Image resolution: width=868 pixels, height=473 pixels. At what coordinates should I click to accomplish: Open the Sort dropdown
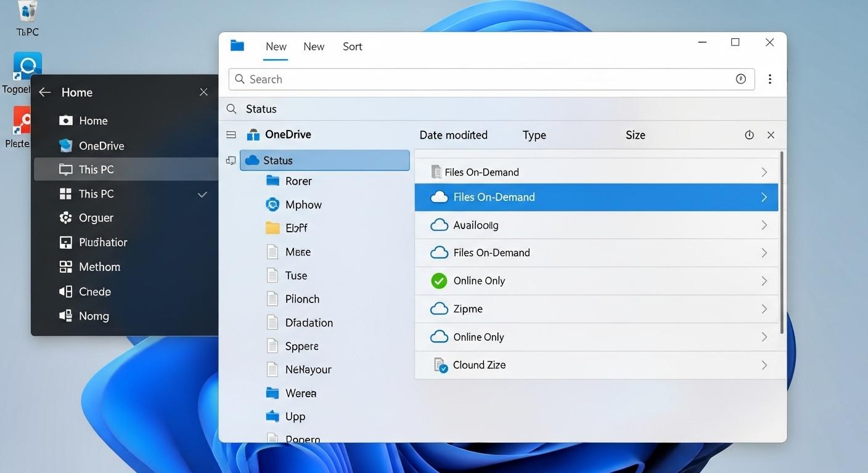pyautogui.click(x=352, y=46)
